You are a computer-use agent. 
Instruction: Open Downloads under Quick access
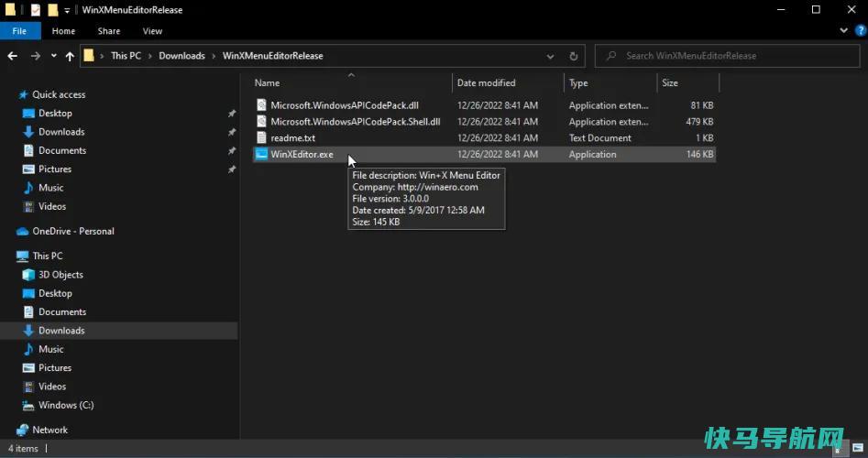61,132
